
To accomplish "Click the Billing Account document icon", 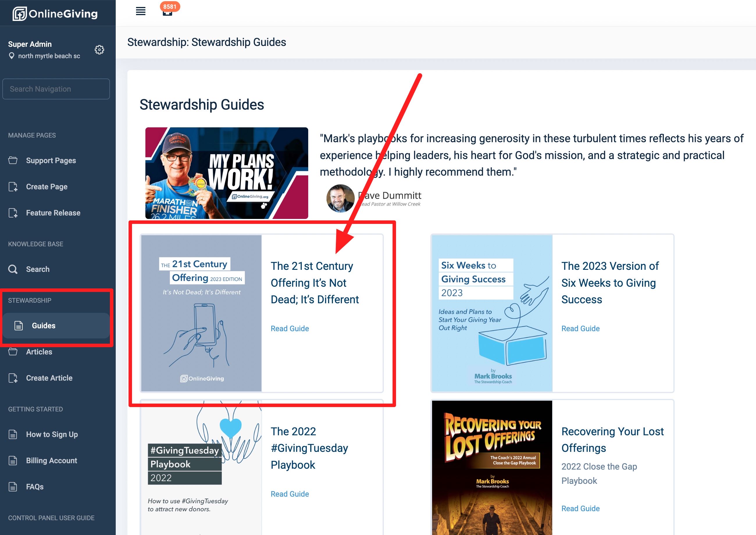I will point(13,461).
